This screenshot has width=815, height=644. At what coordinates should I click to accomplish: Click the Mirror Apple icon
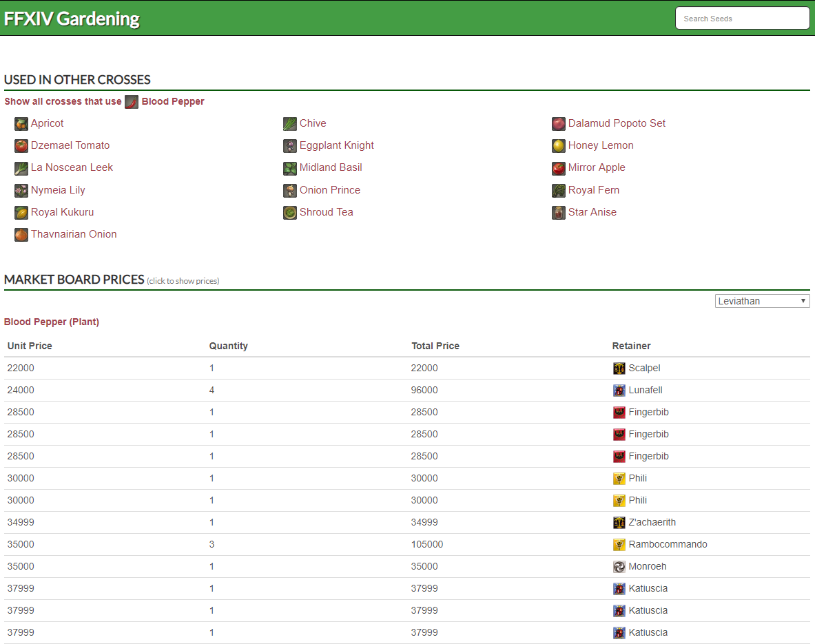(x=559, y=169)
